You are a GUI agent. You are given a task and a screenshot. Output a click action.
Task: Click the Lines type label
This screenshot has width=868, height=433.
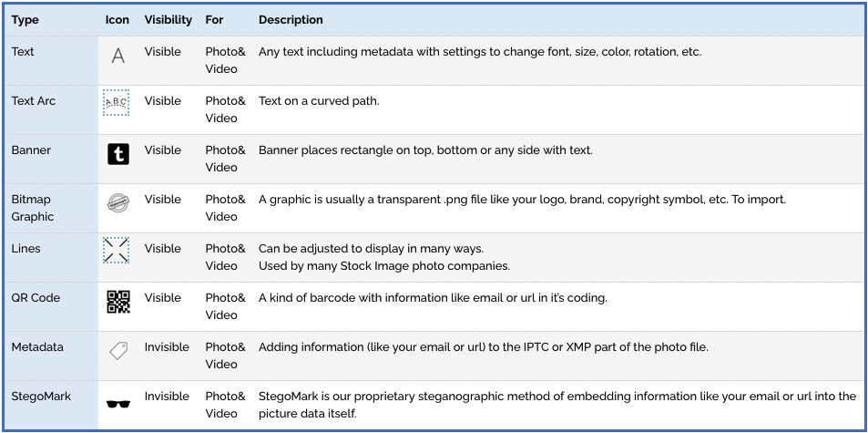[26, 249]
